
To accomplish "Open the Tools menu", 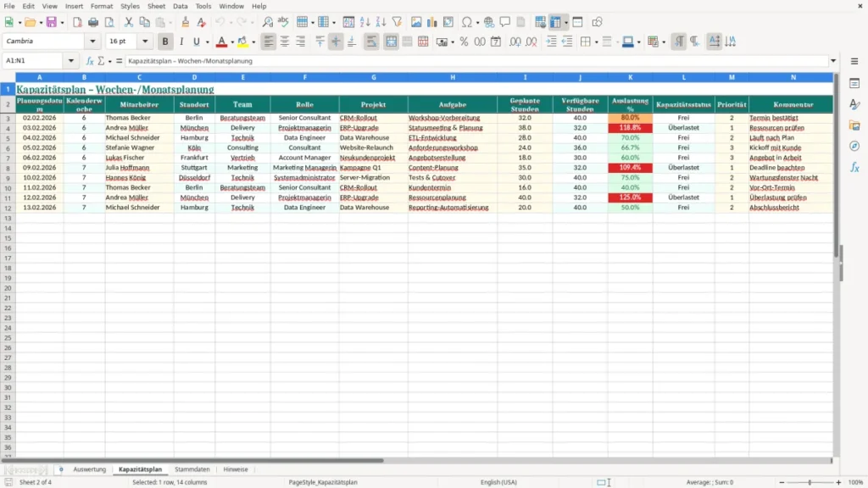I will 203,6.
